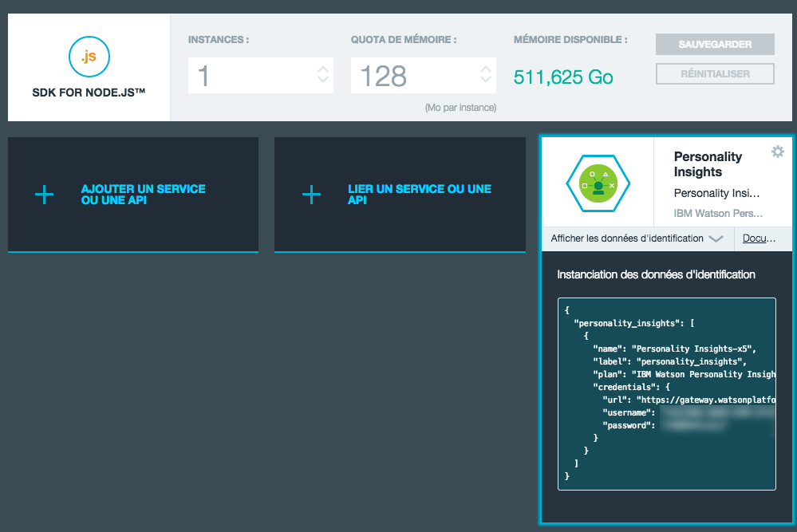Decrease Quota de mémoire with down arrow
The image size is (797, 532).
pos(485,80)
